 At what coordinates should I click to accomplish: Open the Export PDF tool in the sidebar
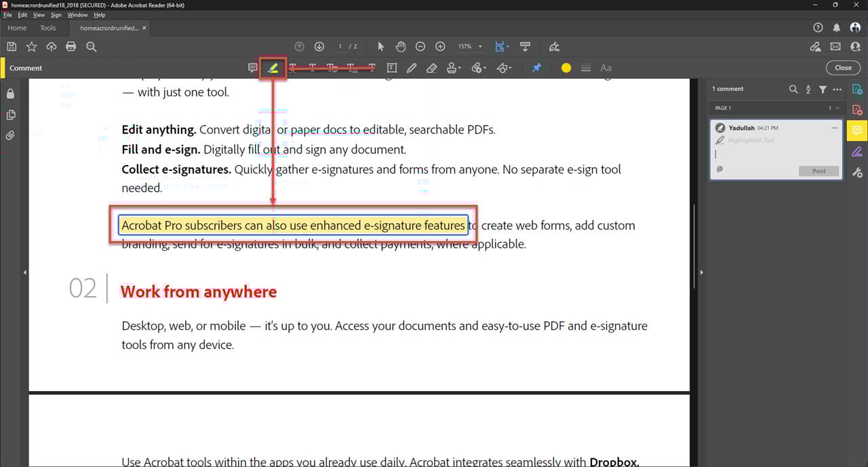coord(857,89)
